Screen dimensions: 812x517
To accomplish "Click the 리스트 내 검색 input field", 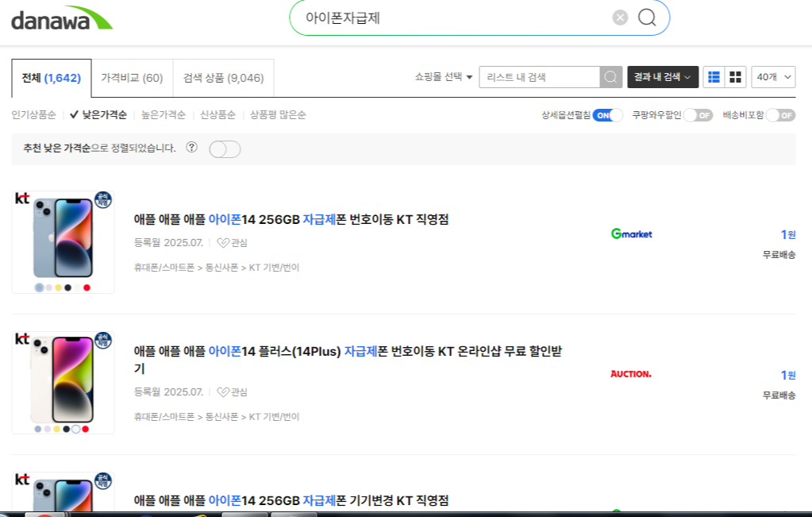I will [x=539, y=77].
